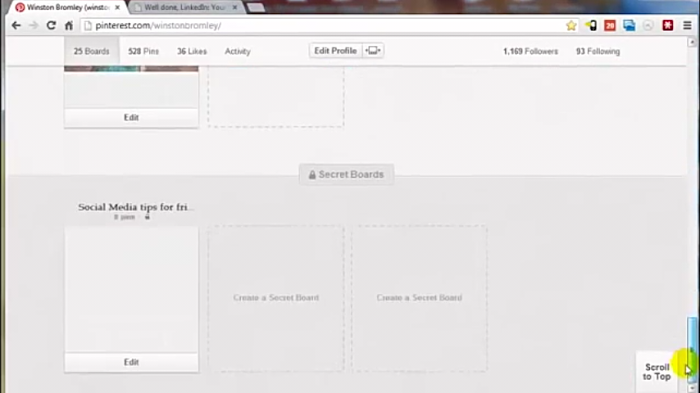Open the Chrome menu hamburger icon
The image size is (700, 393).
pyautogui.click(x=687, y=25)
